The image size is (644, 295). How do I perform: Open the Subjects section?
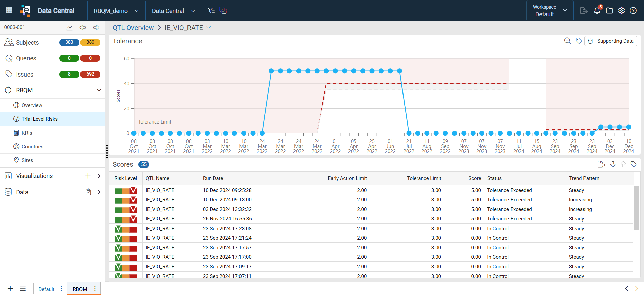(x=28, y=43)
